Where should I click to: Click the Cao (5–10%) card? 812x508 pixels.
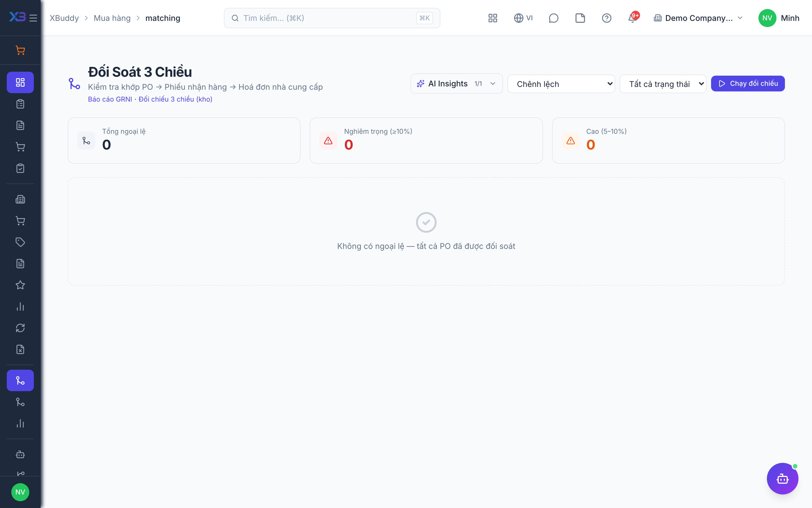coord(668,141)
